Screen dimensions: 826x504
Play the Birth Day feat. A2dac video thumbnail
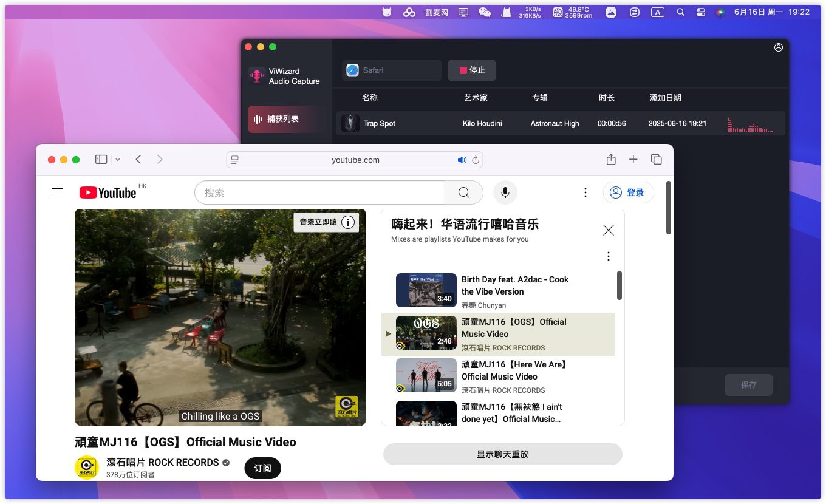pos(426,290)
